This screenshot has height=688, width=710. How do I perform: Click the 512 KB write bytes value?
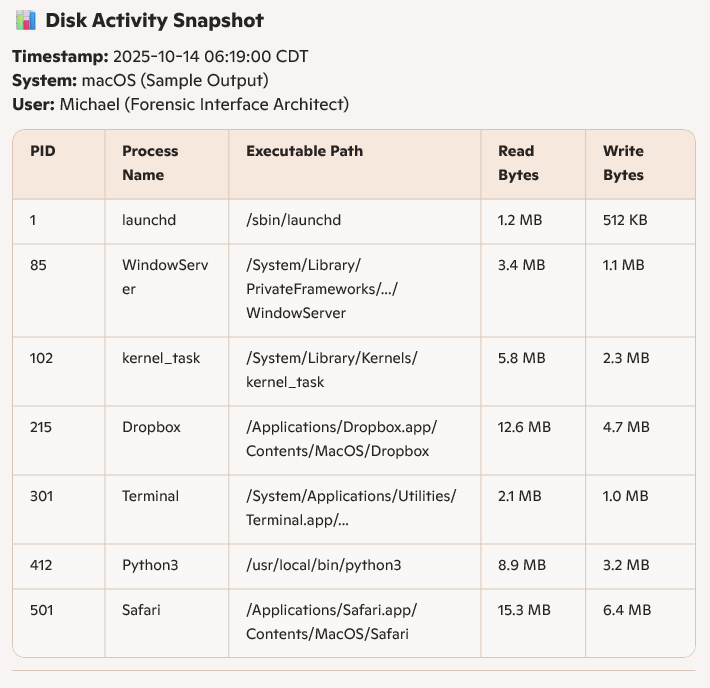click(624, 219)
